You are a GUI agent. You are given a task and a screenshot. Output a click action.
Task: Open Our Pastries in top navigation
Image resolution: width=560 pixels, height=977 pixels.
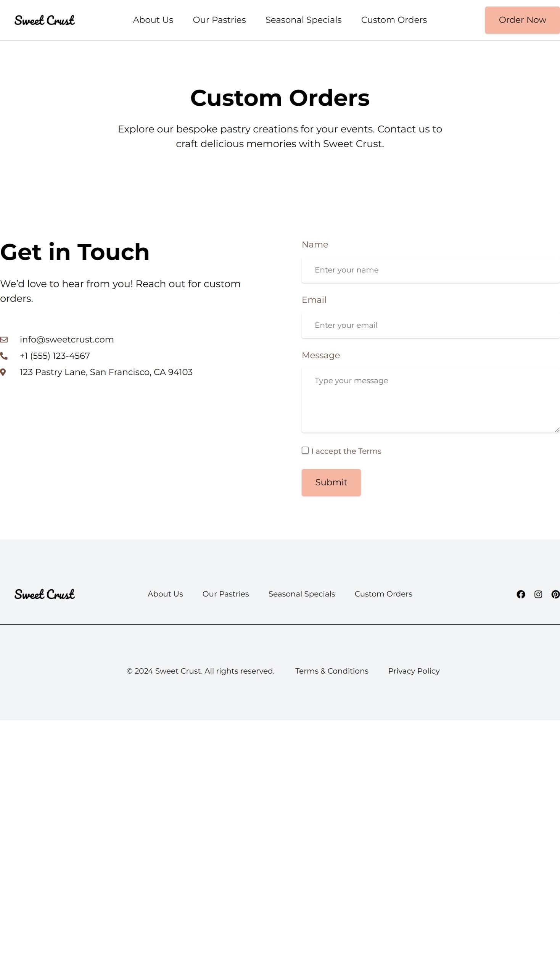click(x=219, y=20)
